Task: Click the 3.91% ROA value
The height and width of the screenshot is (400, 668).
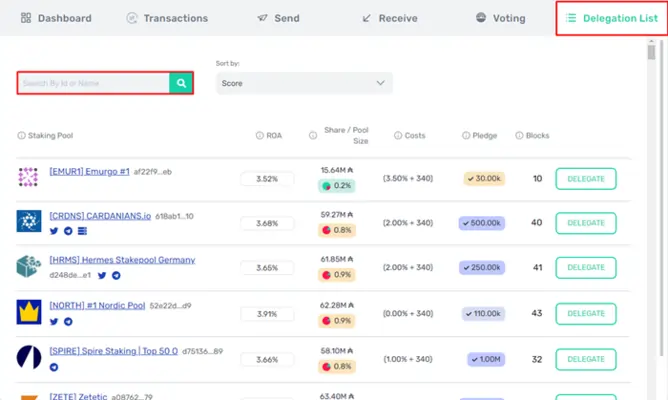Action: (x=267, y=314)
